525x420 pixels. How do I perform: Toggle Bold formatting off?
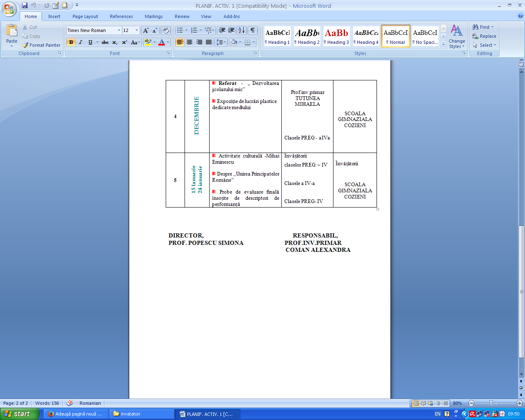pyautogui.click(x=71, y=42)
